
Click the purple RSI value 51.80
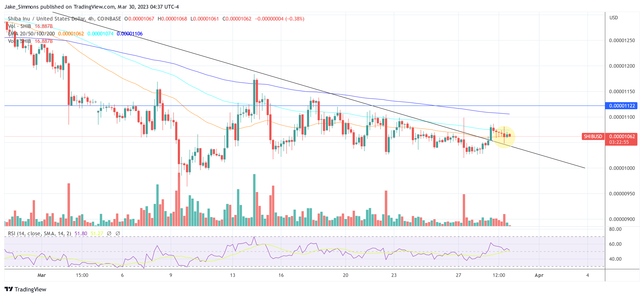tap(81, 234)
